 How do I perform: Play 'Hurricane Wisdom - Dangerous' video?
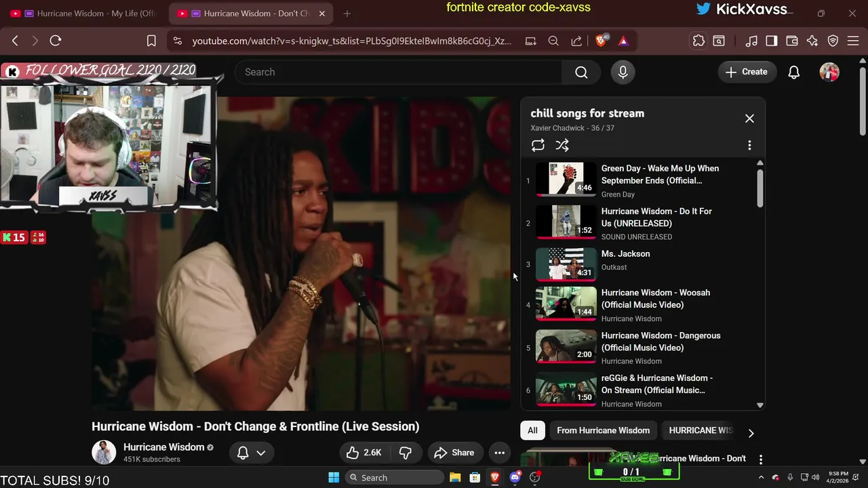[639, 348]
